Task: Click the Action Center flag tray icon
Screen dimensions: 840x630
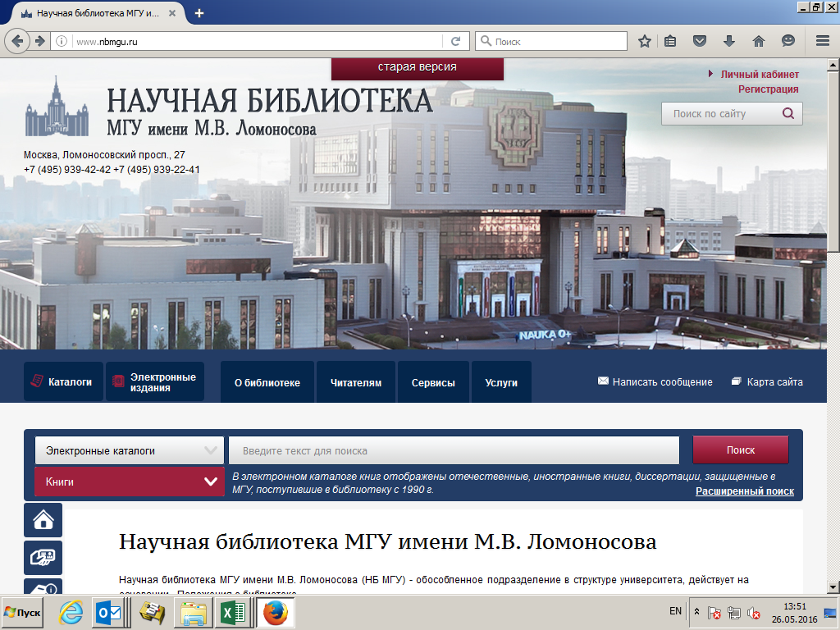Action: [714, 613]
